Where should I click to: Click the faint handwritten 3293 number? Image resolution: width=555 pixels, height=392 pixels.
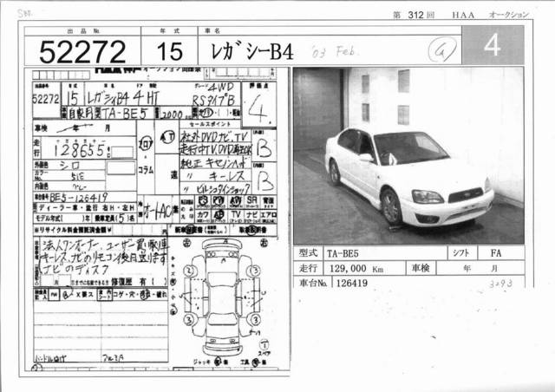(501, 284)
